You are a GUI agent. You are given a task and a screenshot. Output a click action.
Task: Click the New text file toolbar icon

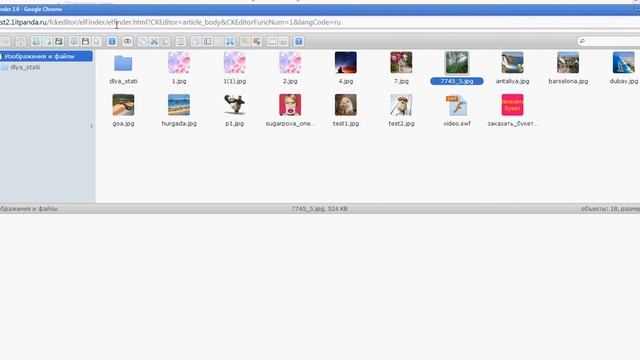click(x=47, y=41)
